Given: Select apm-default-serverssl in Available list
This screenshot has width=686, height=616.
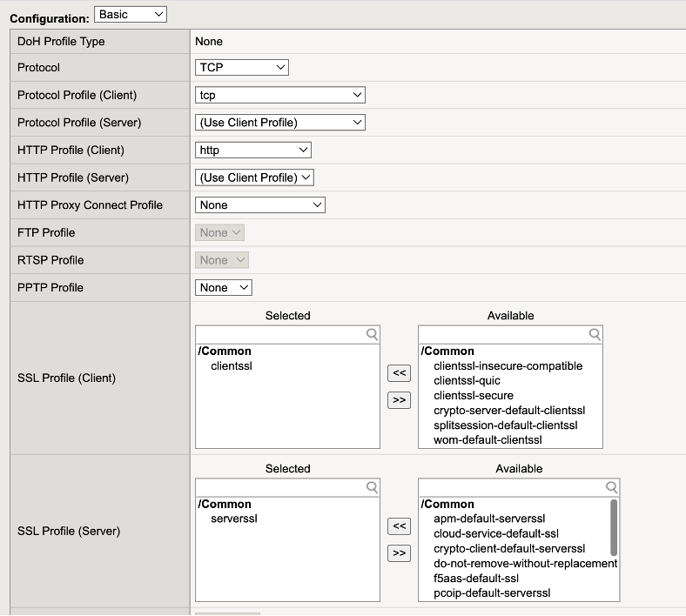Looking at the screenshot, I should pyautogui.click(x=489, y=519).
